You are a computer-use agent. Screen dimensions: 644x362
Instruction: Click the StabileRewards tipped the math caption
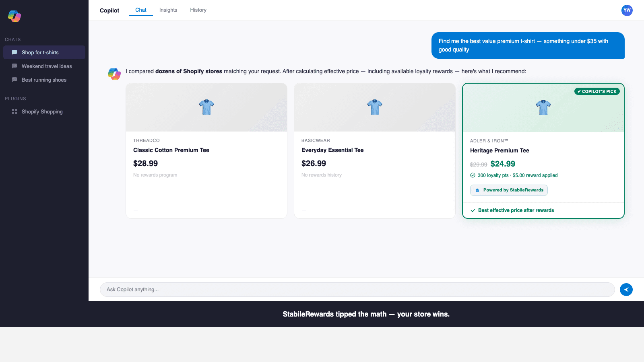[x=366, y=314]
